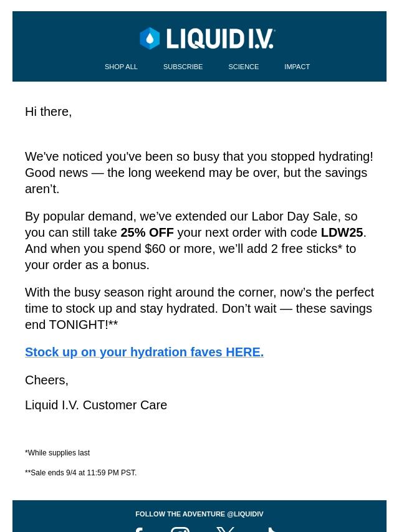This screenshot has width=399, height=532.
Task: Open the SHOP ALL navigation link
Action: point(121,67)
